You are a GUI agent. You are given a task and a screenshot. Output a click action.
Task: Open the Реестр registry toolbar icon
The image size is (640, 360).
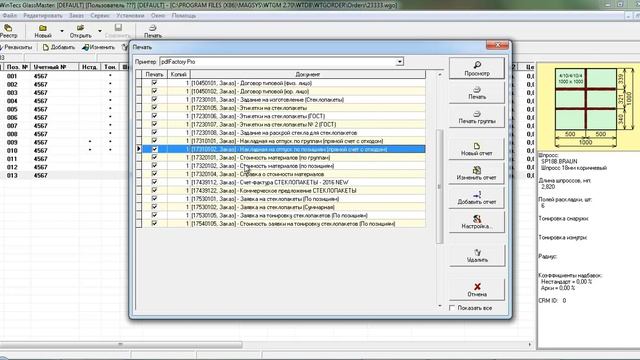click(x=8, y=31)
